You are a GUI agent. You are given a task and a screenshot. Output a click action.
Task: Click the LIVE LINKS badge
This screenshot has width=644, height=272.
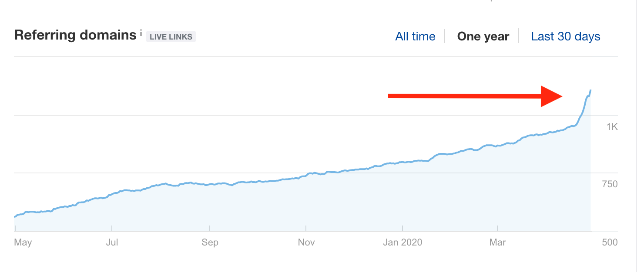tap(171, 37)
